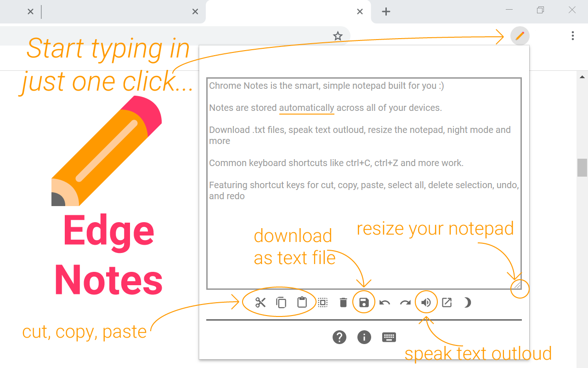
Task: Click the pencil extension icon in toolbar
Action: pyautogui.click(x=520, y=36)
